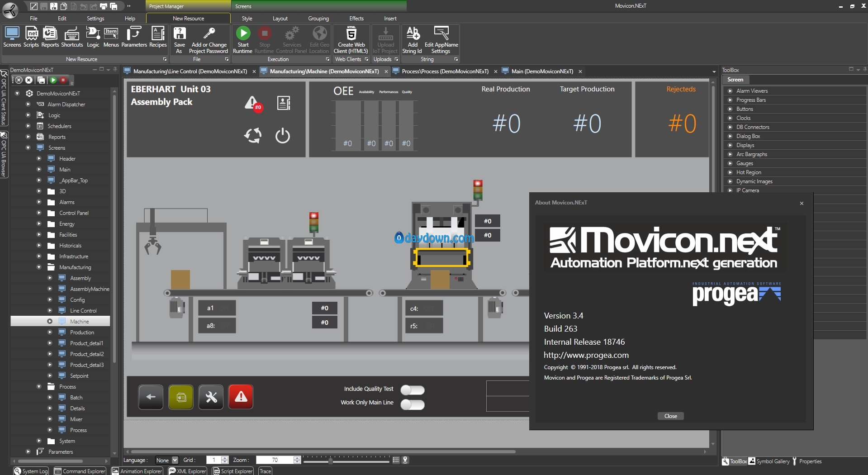Screen dimensions: 868x475
Task: Click the cycle reset arrows icon
Action: click(x=253, y=135)
